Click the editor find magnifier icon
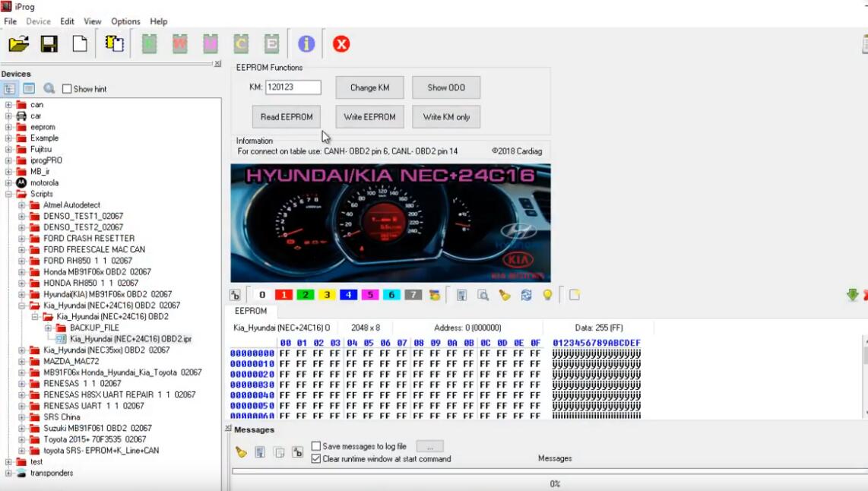868x491 pixels. point(483,295)
